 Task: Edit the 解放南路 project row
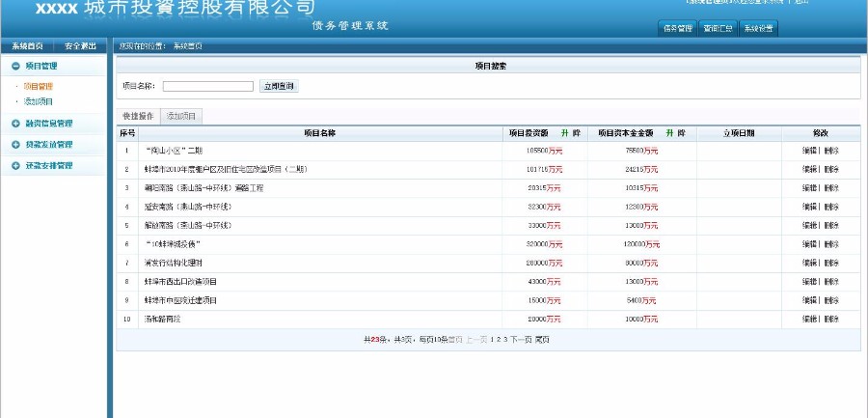[809, 226]
